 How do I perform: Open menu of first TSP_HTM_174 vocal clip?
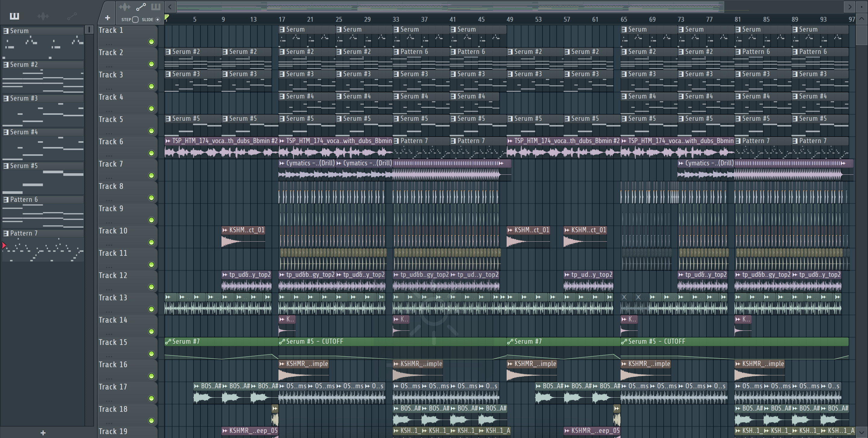pos(168,141)
